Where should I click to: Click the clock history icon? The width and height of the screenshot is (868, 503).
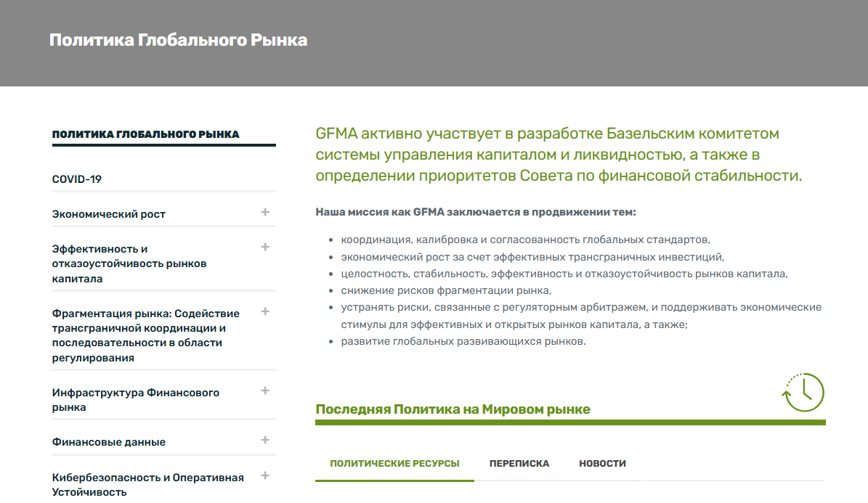[803, 393]
